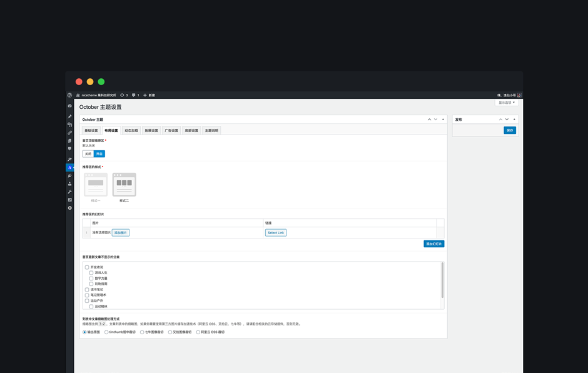This screenshot has height=373, width=588.
Task: Select the 阿里云 OSS 裁切 radio option
Action: (x=198, y=332)
